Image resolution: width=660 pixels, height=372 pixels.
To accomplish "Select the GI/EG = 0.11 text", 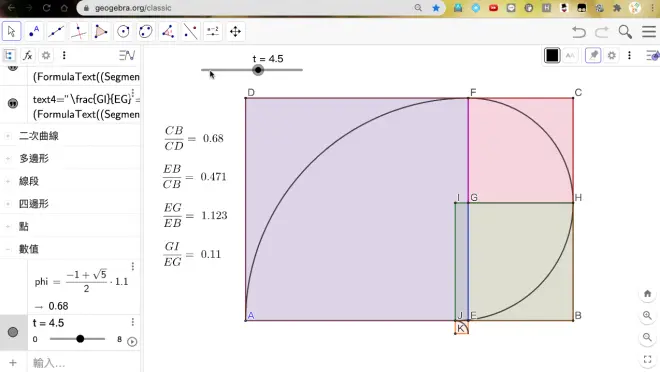I will pyautogui.click(x=192, y=254).
